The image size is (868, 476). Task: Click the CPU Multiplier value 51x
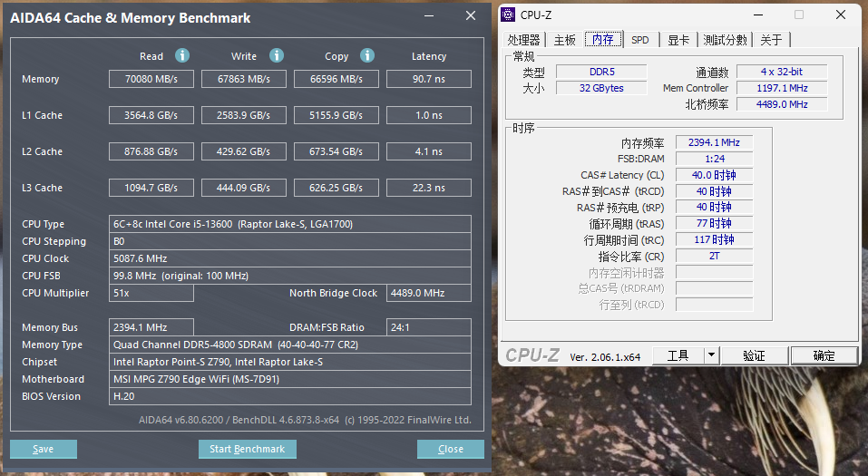151,293
